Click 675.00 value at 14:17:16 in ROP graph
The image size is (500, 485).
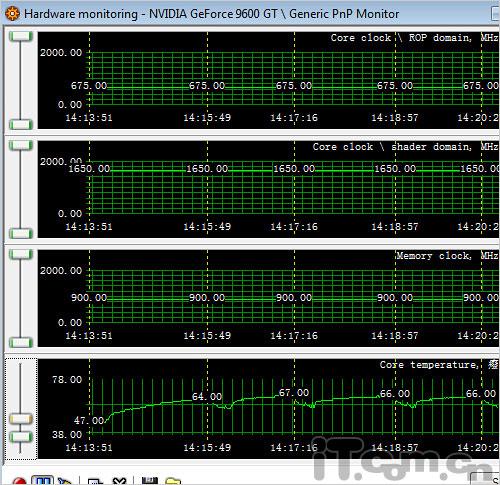[x=294, y=86]
